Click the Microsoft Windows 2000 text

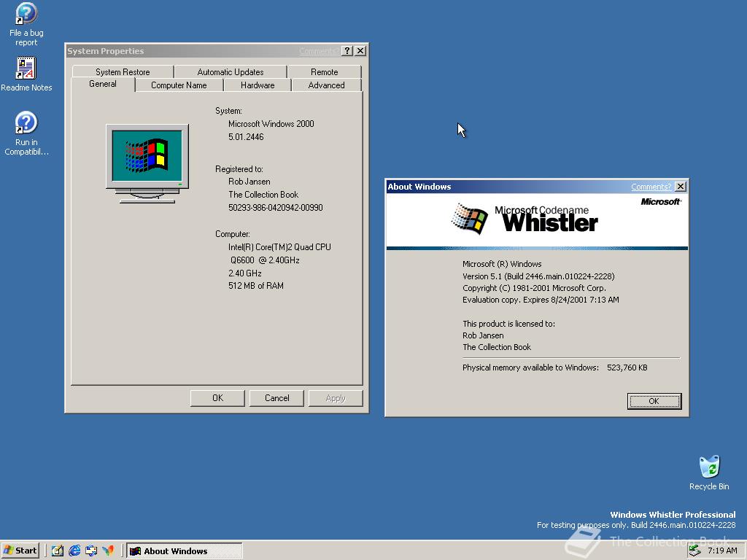coord(271,124)
